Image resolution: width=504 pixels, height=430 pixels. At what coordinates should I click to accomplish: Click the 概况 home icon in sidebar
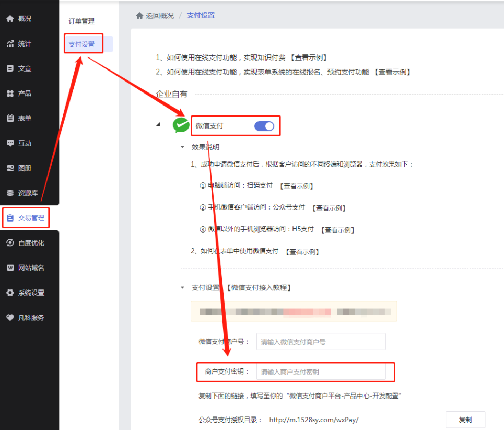click(10, 19)
